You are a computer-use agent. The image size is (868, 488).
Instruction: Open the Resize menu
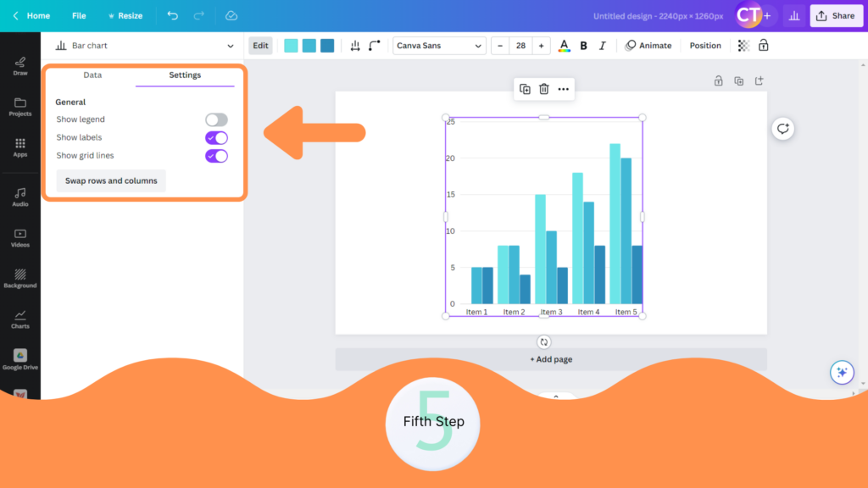(x=125, y=15)
